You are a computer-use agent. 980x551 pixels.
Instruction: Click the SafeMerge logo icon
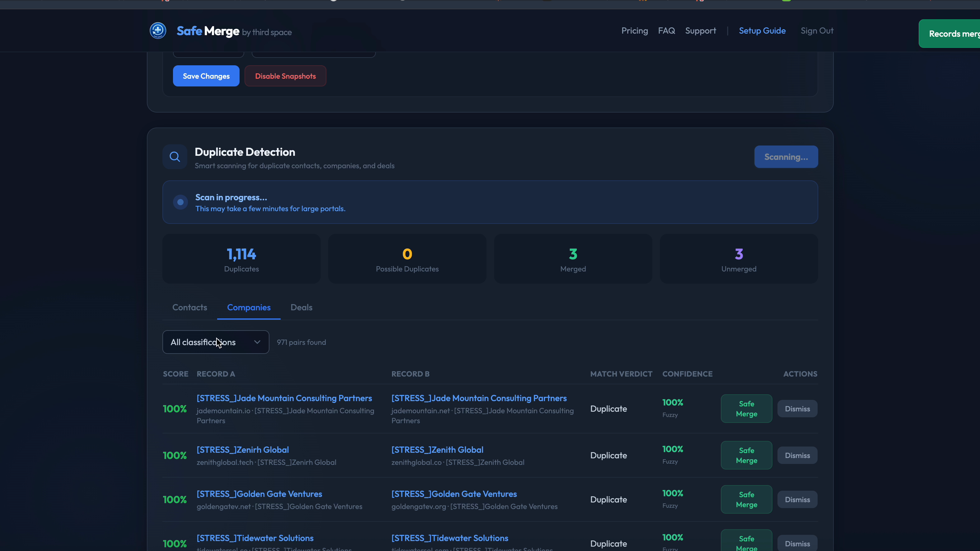tap(157, 30)
